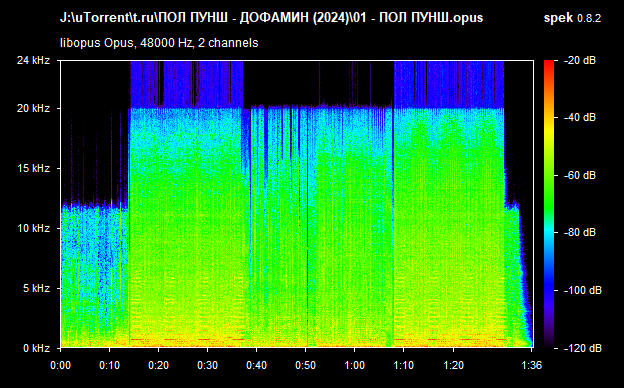
Task: Click the 0:30 time axis marker
Action: (x=207, y=365)
